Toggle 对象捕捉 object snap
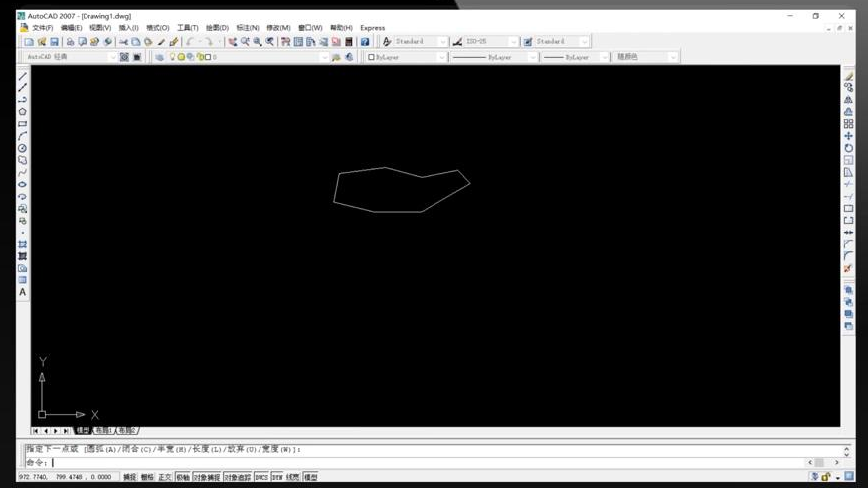Viewport: 868px width, 488px height. (207, 477)
